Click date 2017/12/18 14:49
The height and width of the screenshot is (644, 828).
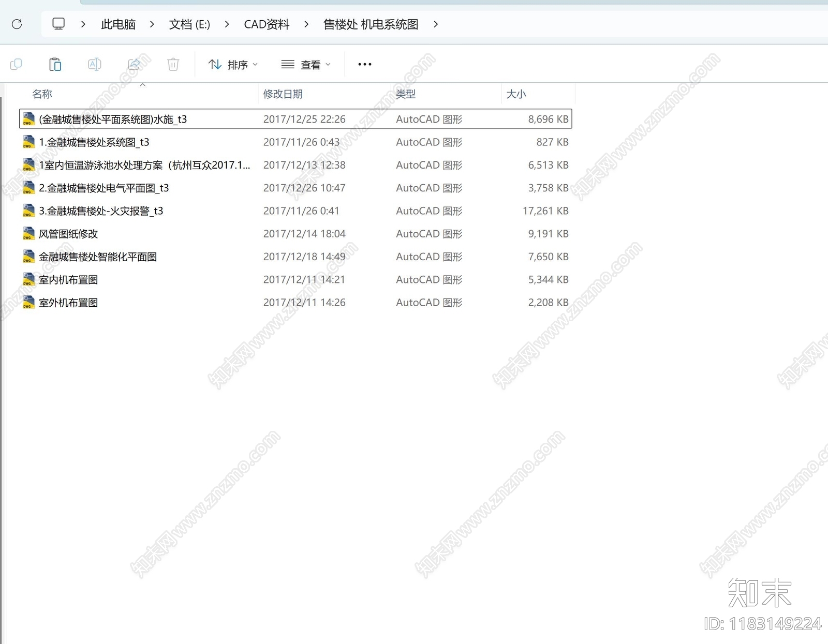(304, 257)
